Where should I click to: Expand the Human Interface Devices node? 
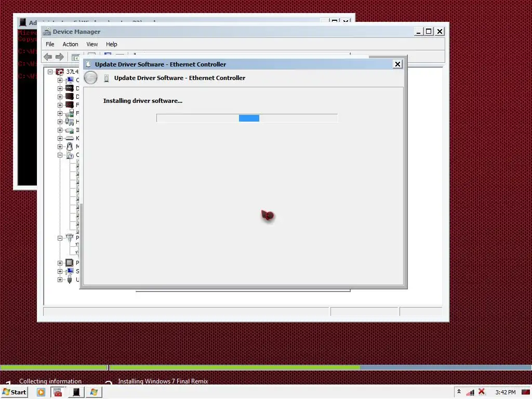(60, 122)
